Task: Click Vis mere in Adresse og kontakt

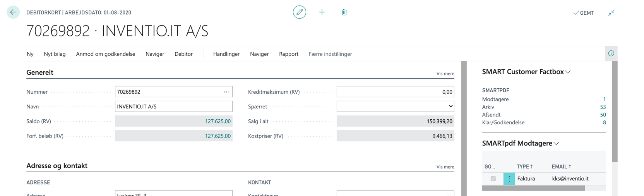Action: pos(445,167)
